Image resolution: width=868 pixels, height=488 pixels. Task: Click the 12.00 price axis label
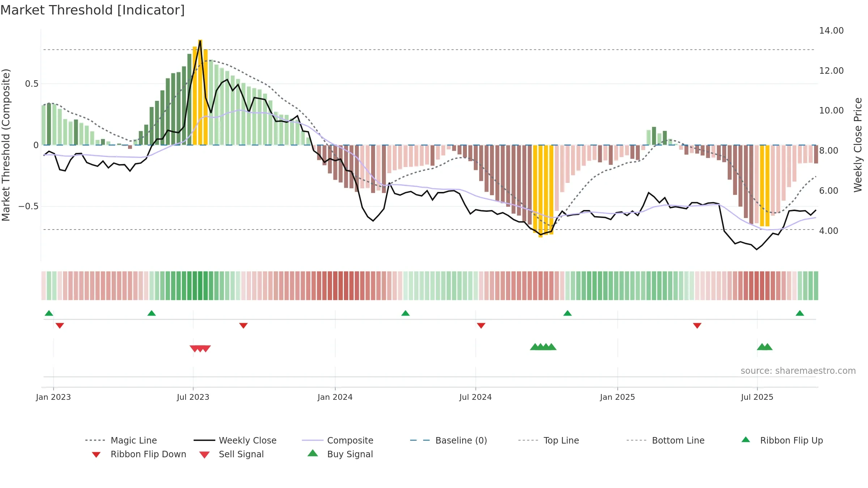coord(831,71)
